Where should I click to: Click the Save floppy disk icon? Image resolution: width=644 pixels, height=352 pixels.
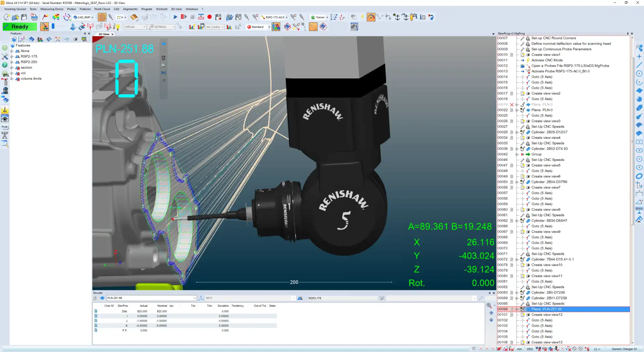point(24,17)
